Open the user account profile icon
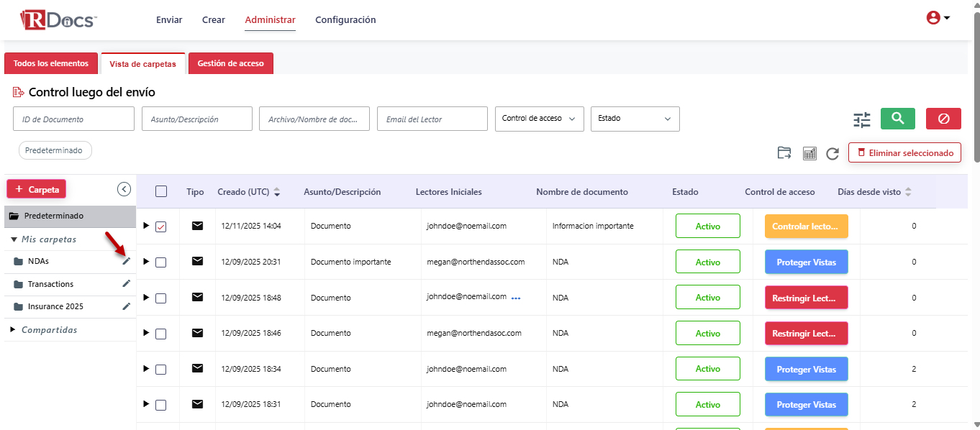Viewport: 980px width, 430px height. (938, 18)
